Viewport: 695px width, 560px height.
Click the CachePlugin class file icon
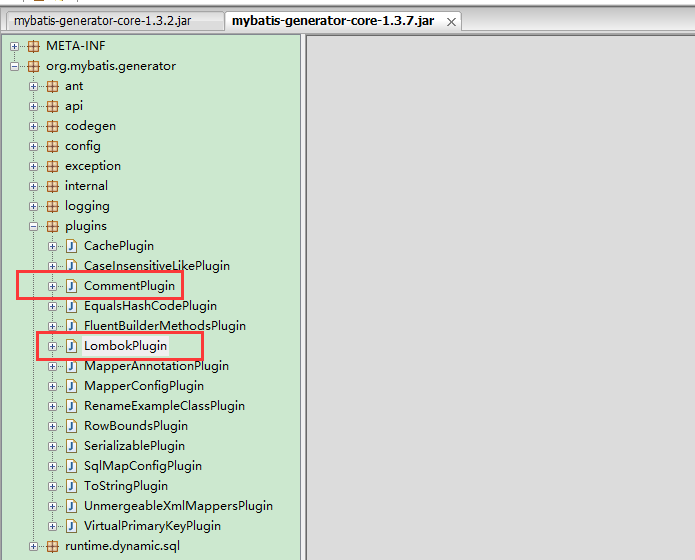[x=71, y=246]
